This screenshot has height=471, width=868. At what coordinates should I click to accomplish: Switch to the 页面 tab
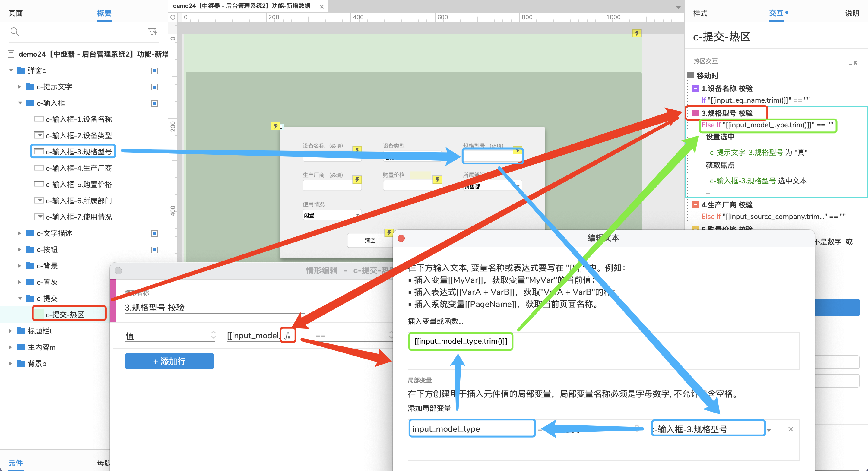[15, 13]
